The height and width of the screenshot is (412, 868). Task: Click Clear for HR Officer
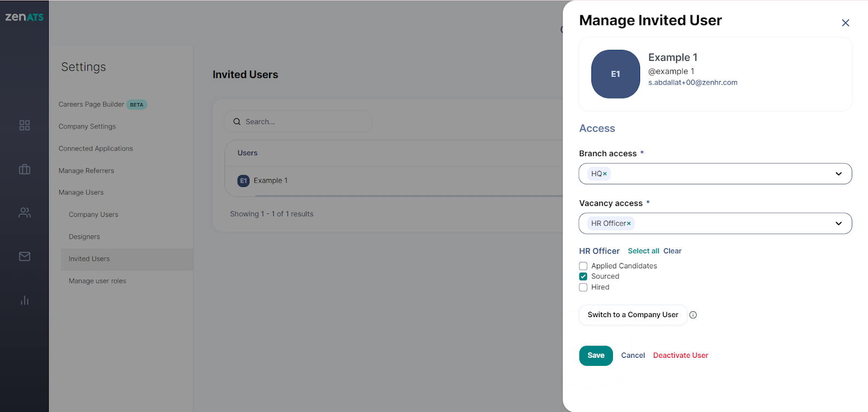[672, 251]
